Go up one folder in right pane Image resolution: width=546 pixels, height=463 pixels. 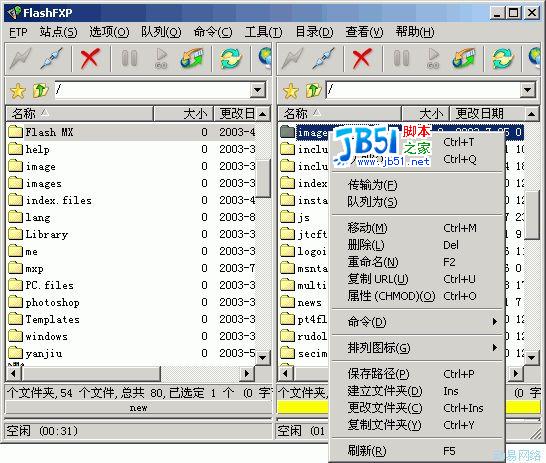pos(313,90)
